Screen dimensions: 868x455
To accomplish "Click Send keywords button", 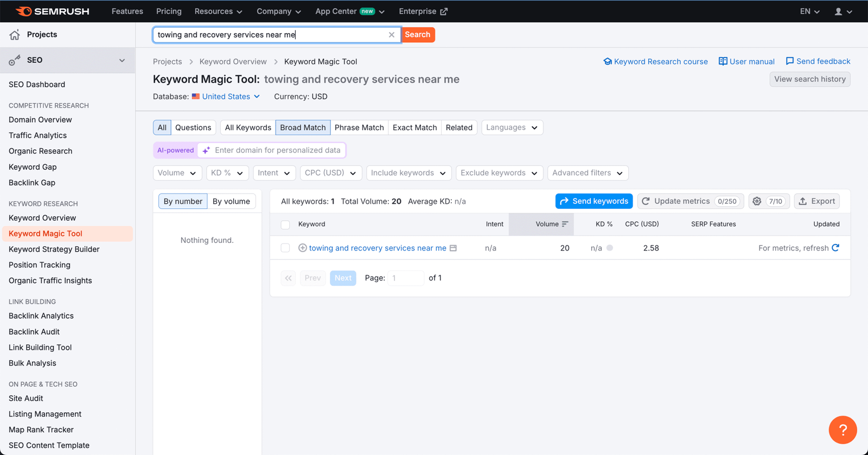I will [x=594, y=201].
